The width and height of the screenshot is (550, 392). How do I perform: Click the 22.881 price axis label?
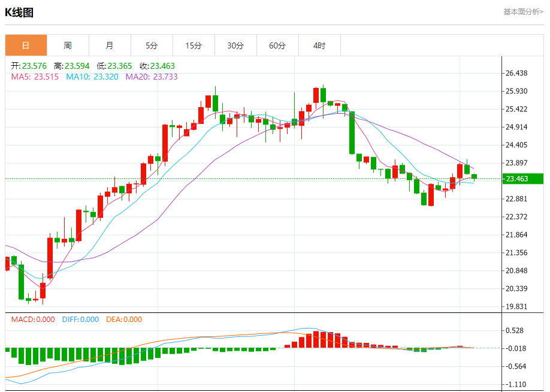[x=516, y=199]
